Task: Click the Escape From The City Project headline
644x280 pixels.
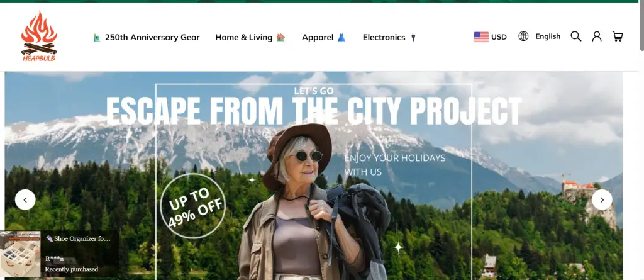Action: tap(314, 111)
